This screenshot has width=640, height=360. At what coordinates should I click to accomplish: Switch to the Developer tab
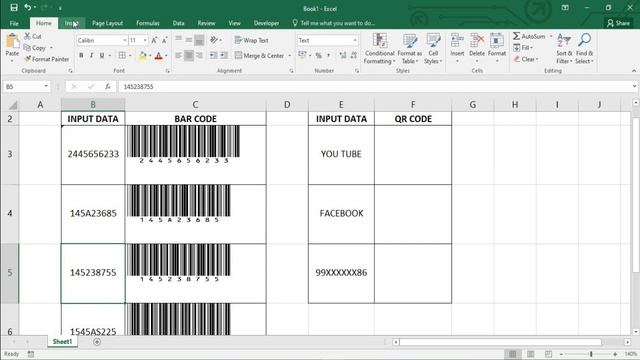click(266, 23)
